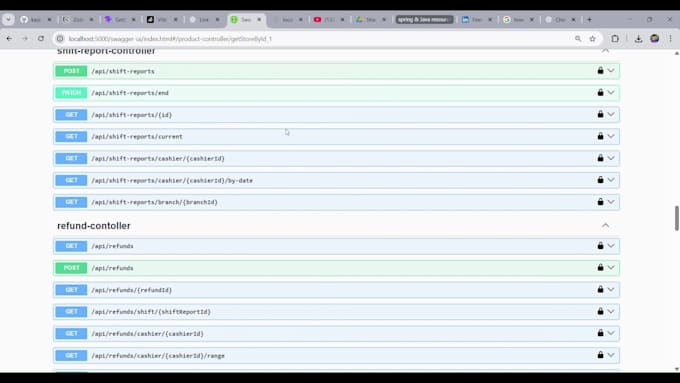Click the path /api/refunds/shift/{shiftReportId}
The width and height of the screenshot is (680, 383).
151,312
